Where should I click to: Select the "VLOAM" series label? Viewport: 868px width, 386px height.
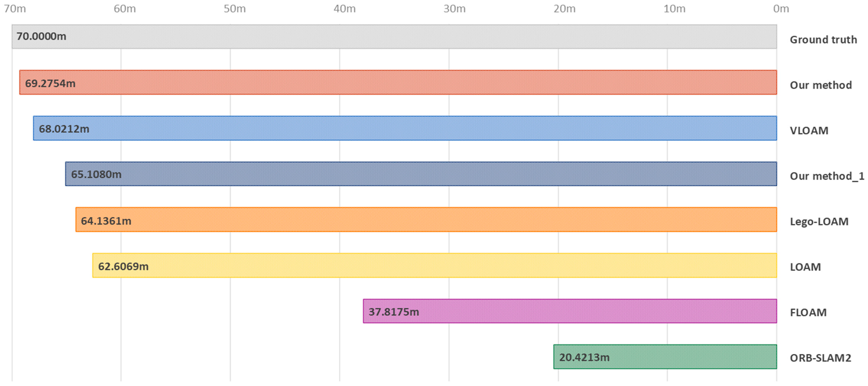(x=809, y=130)
